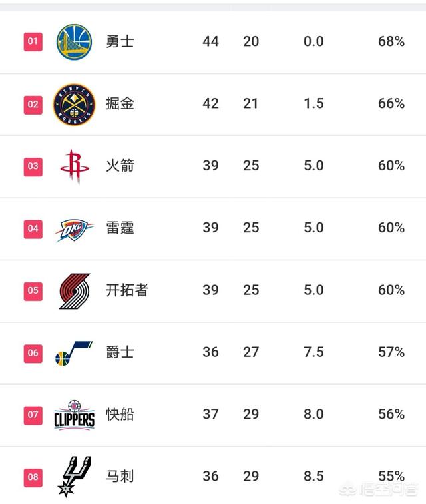Open team name 掘金
Screen dimensions: 426x504
(120, 103)
